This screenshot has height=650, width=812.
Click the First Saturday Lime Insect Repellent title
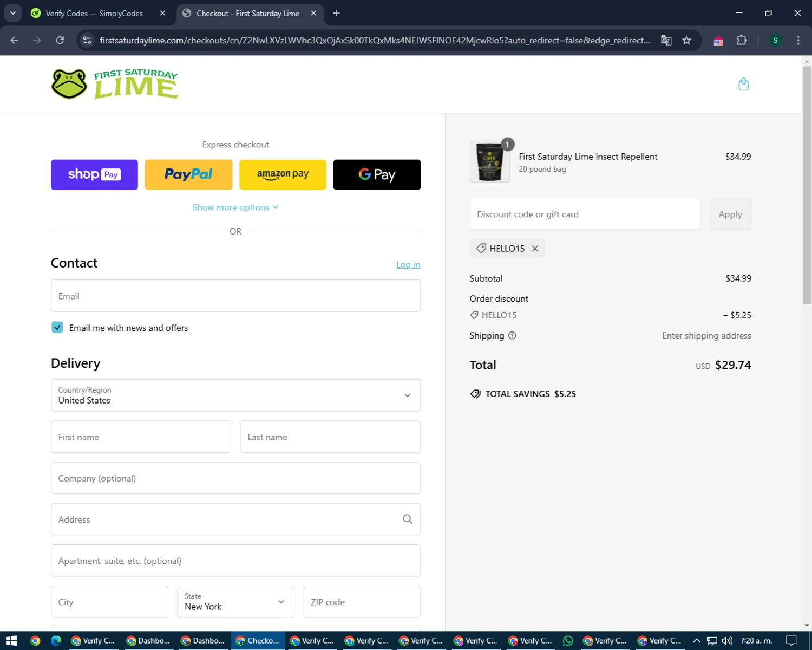588,157
